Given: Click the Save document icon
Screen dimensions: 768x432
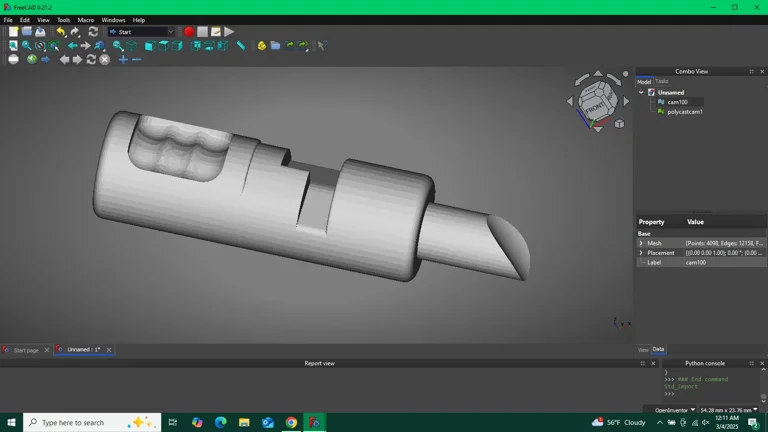Looking at the screenshot, I should click(40, 32).
